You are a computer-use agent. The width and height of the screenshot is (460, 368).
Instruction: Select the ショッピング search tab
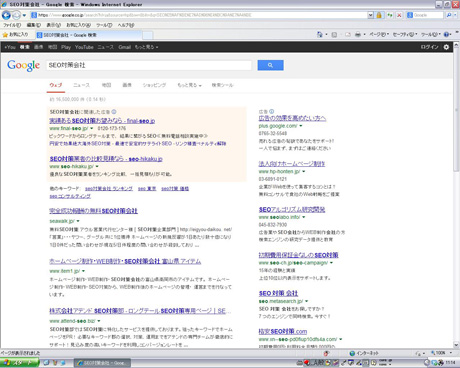(154, 85)
